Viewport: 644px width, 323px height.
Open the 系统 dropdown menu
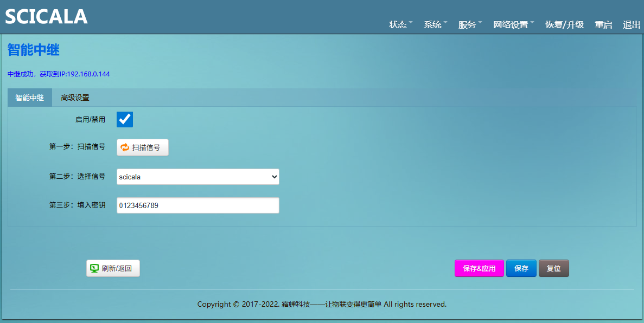point(435,24)
